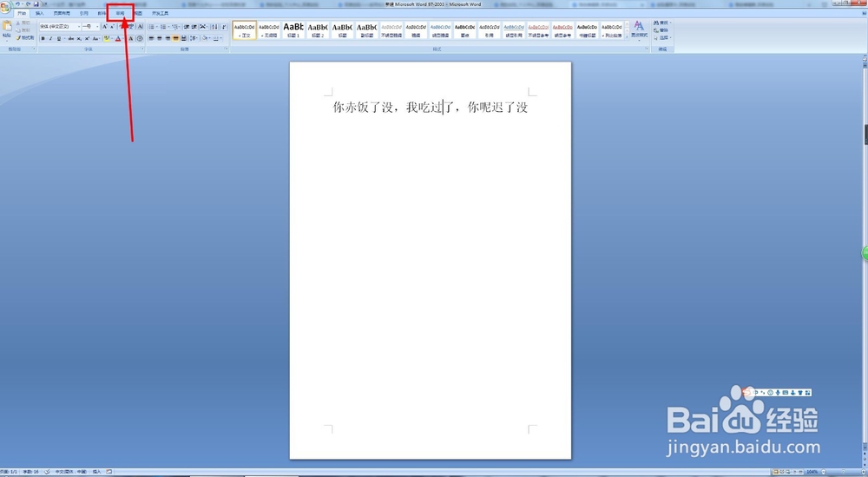The height and width of the screenshot is (477, 868).
Task: Open the Font dialog launcher
Action: click(142, 49)
